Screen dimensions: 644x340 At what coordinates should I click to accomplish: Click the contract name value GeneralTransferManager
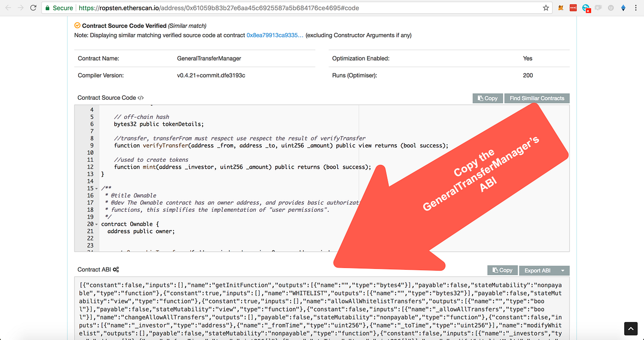coord(209,58)
